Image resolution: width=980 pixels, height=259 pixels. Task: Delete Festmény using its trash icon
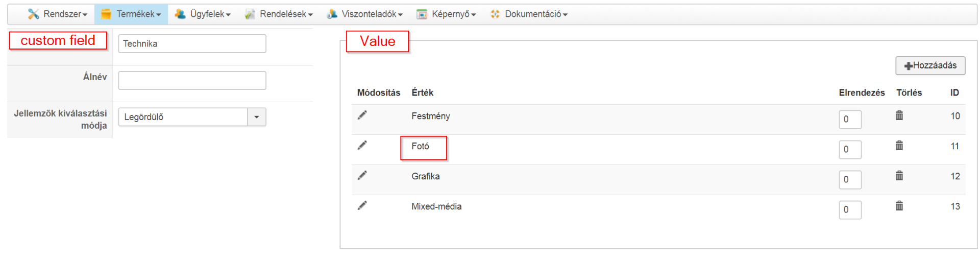899,115
